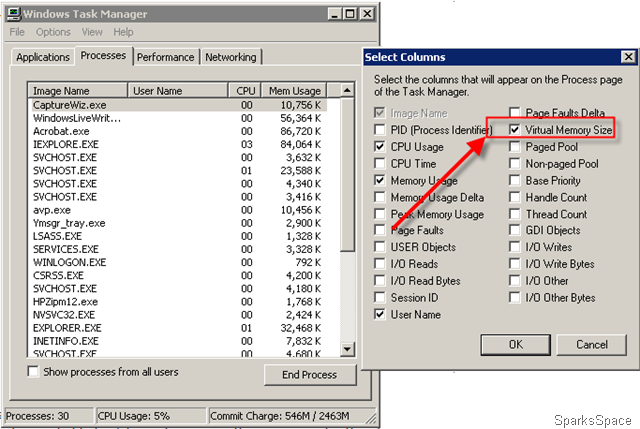
Task: Select the Acrobat.exe process
Action: coord(179,131)
